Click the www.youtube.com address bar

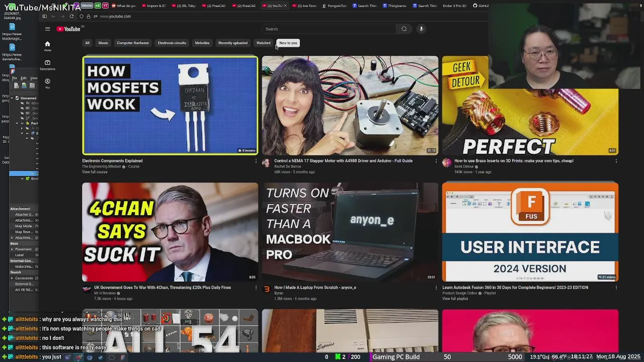point(115,17)
